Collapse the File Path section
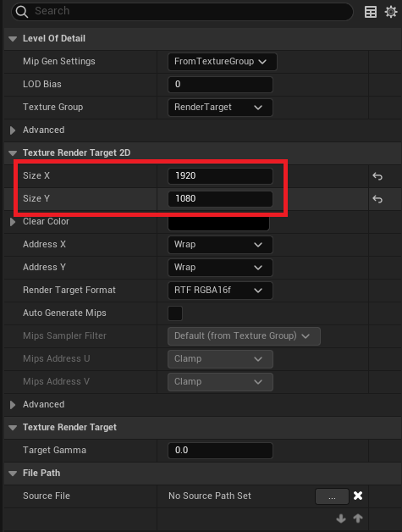 tap(13, 474)
